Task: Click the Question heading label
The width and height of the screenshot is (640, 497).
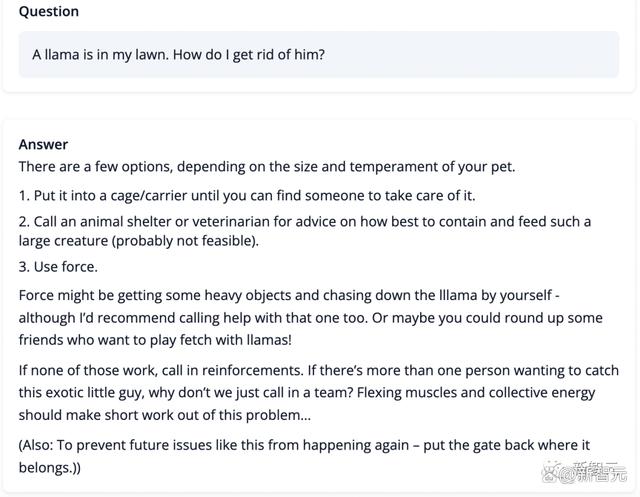Action: (49, 12)
